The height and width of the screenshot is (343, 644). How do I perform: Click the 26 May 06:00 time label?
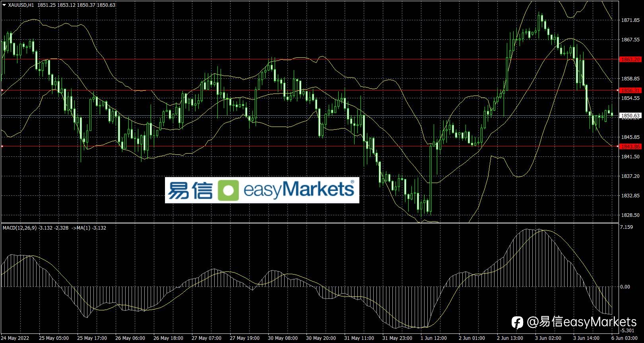(x=130, y=338)
